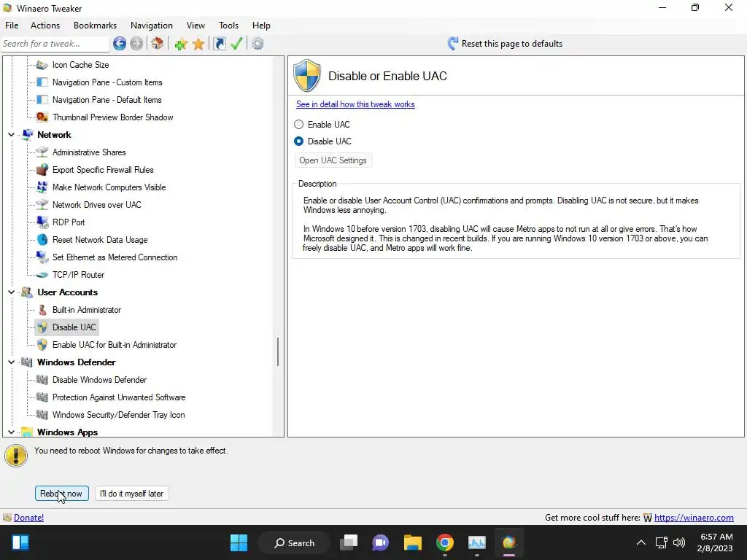Click the Reset Network Data Usage globe icon
Image resolution: width=747 pixels, height=560 pixels.
tap(42, 239)
